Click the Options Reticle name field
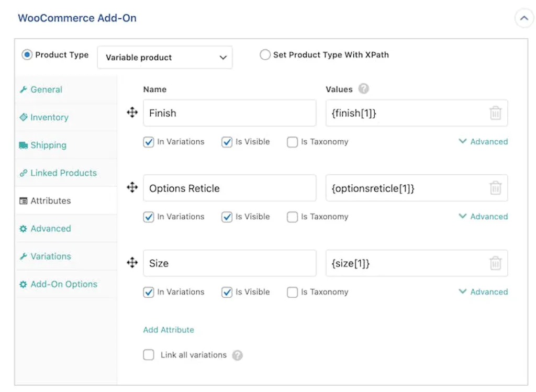The image size is (536, 392). tap(230, 188)
